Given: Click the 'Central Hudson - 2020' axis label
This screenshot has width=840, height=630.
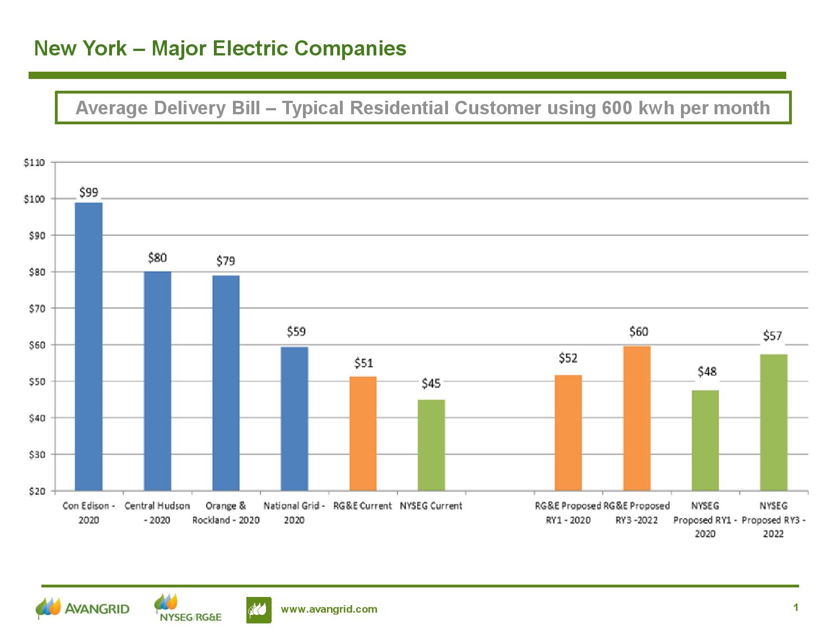Looking at the screenshot, I should click(157, 513).
